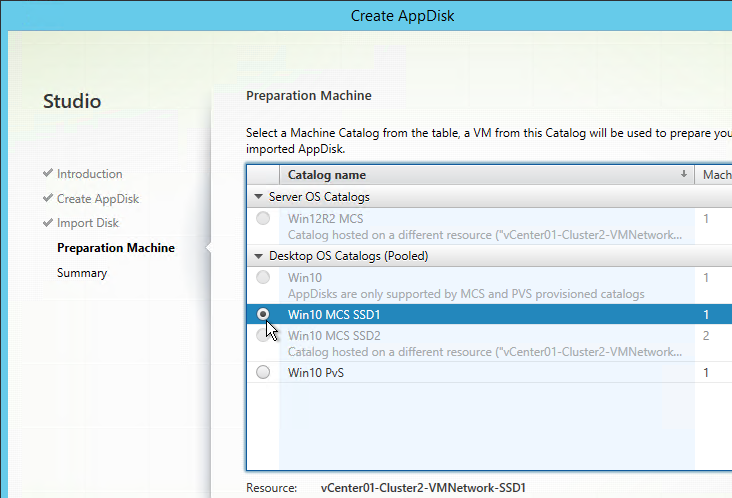The width and height of the screenshot is (732, 498).
Task: Select the Win12R2 MCS radio button
Action: (x=263, y=218)
